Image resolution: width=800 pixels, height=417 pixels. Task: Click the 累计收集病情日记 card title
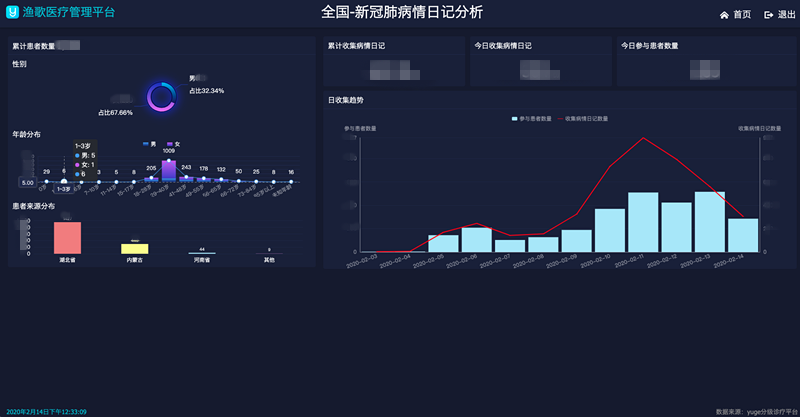coord(356,46)
